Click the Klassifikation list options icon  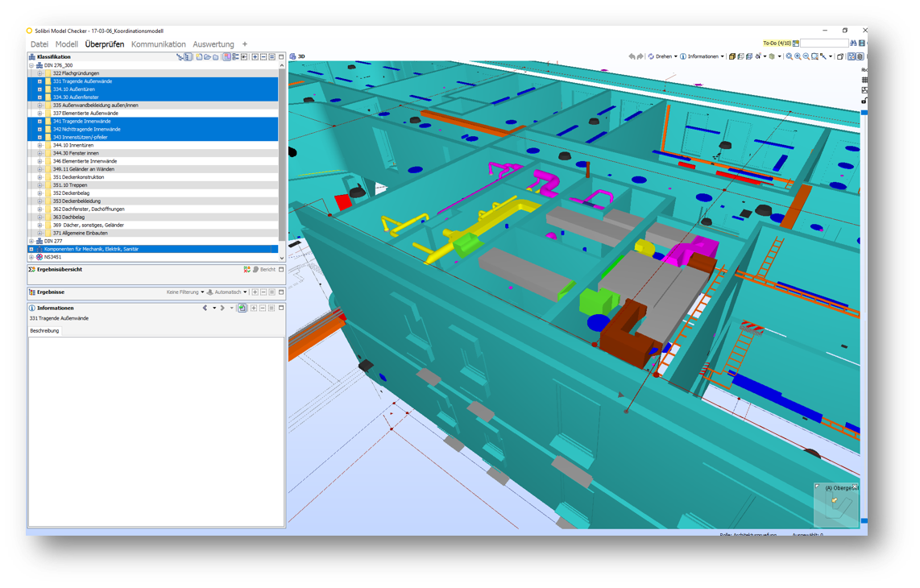271,57
